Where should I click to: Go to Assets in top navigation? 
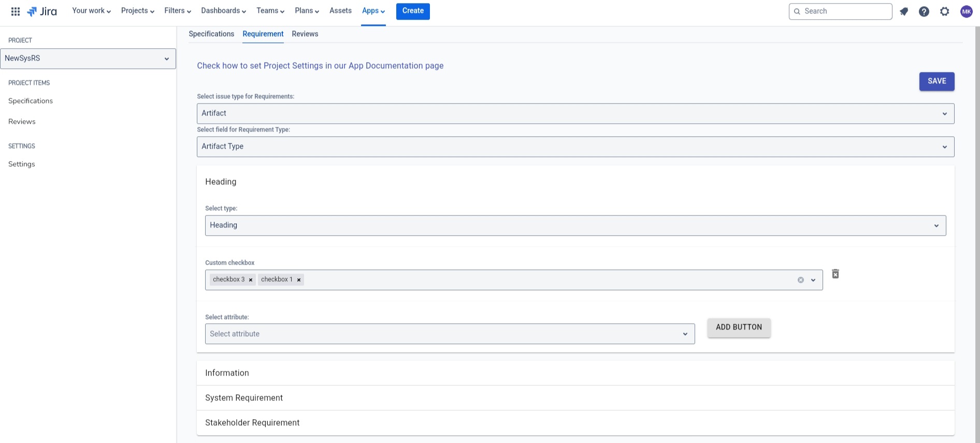point(340,11)
